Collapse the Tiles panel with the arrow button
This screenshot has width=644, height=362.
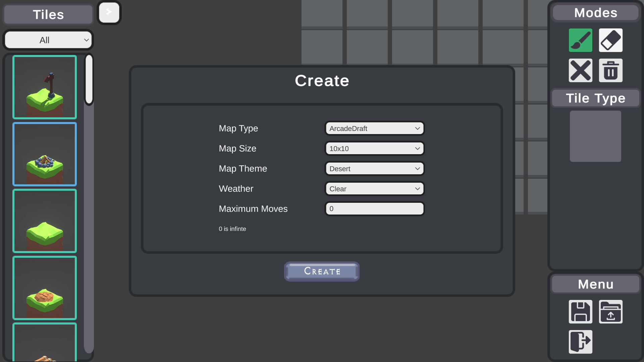pyautogui.click(x=109, y=12)
